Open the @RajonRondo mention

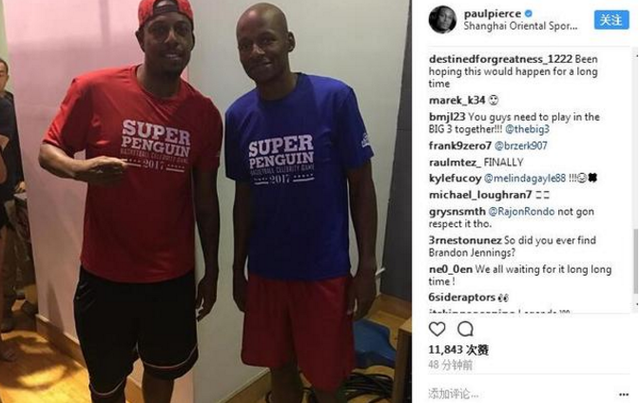[521, 212]
